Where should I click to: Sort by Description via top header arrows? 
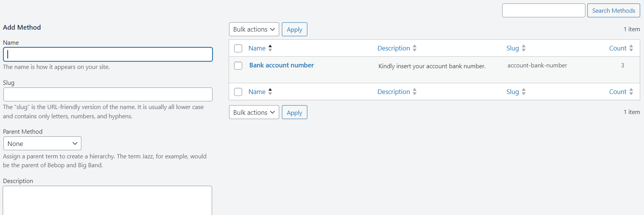tap(415, 48)
